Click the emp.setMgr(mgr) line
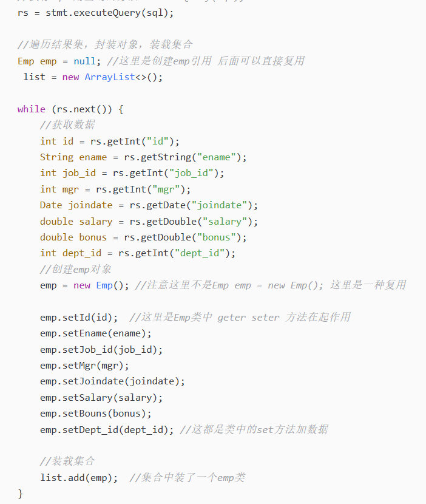Viewport: 426px width, 504px height. [84, 366]
